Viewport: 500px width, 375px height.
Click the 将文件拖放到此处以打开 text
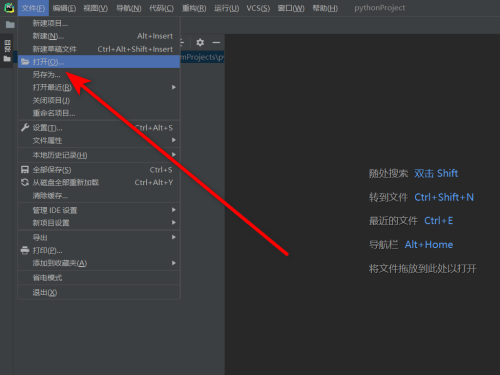click(423, 269)
